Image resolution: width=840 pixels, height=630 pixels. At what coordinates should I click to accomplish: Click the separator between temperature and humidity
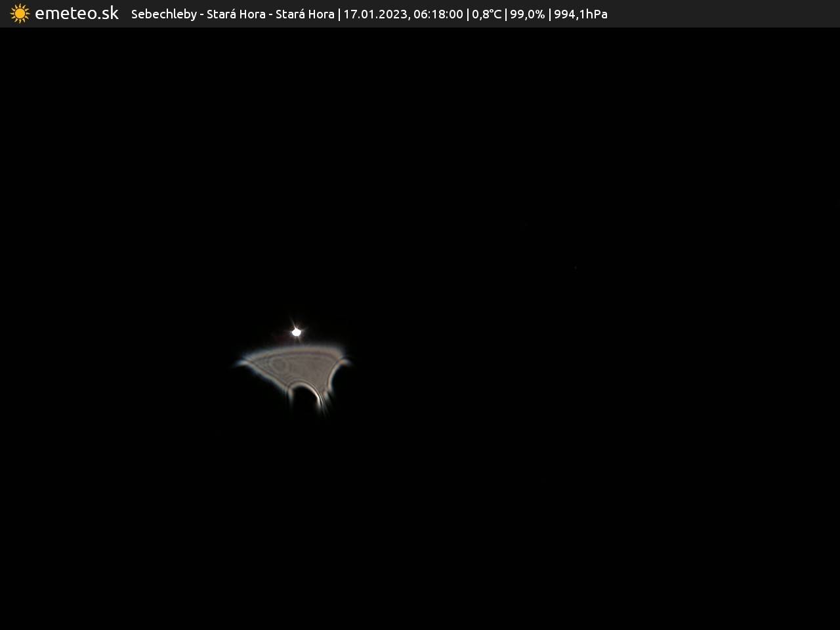click(x=505, y=14)
